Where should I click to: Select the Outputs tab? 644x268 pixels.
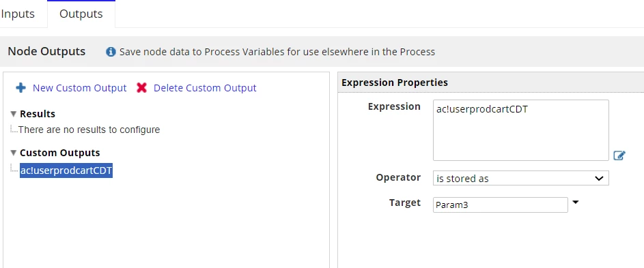coord(81,14)
